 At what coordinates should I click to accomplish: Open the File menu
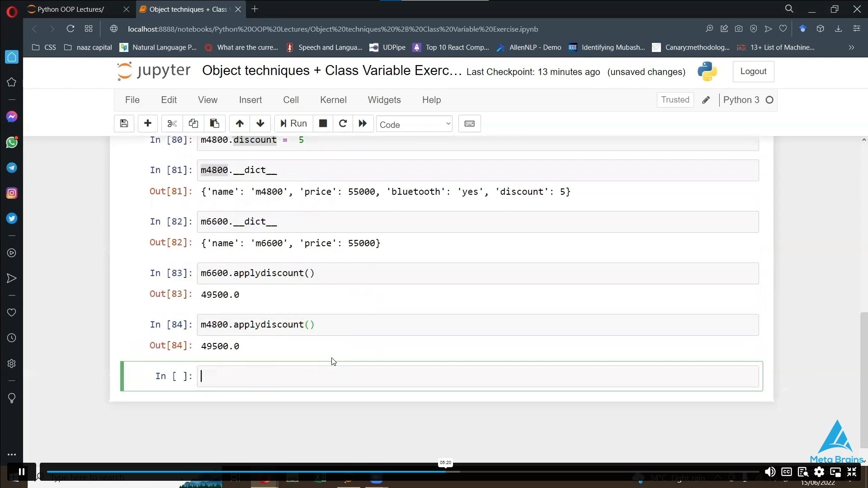[x=132, y=99]
